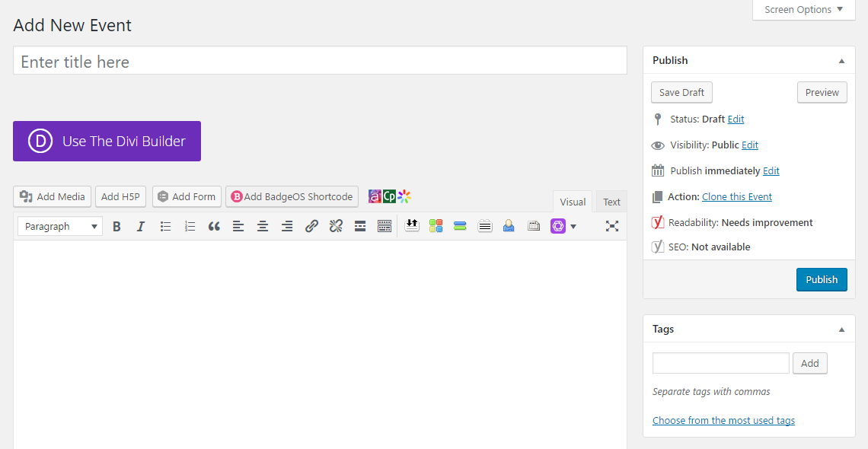
Task: Launch Use The Divi Builder
Action: point(107,141)
